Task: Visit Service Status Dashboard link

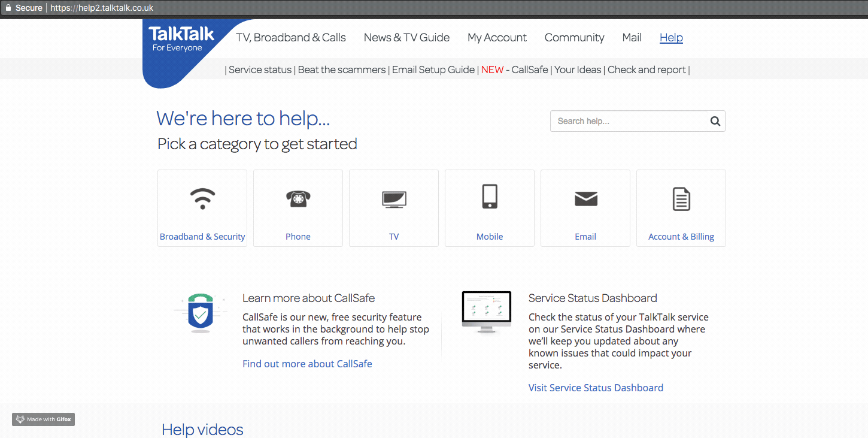Action: coord(596,388)
